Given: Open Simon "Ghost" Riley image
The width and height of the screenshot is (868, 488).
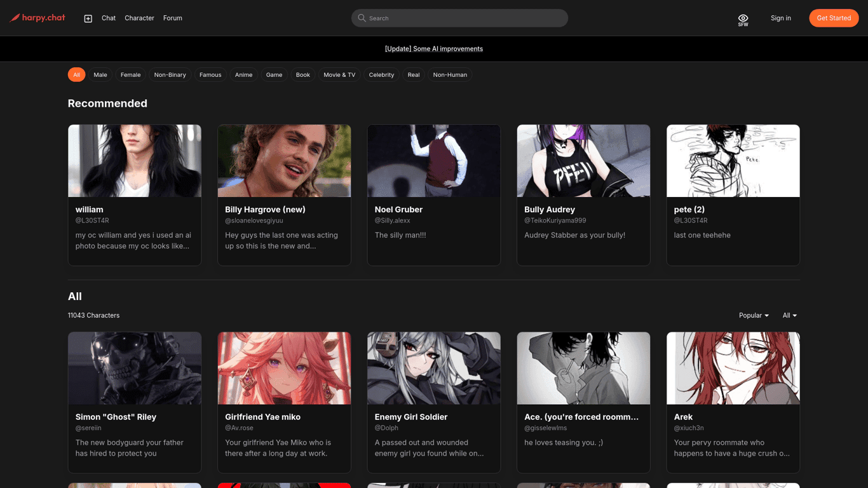Looking at the screenshot, I should (x=135, y=368).
